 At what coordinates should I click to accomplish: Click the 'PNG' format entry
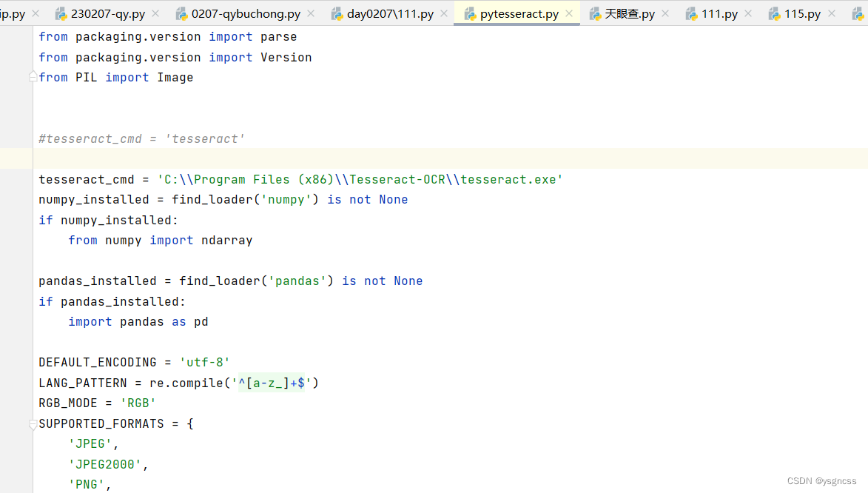click(x=87, y=484)
